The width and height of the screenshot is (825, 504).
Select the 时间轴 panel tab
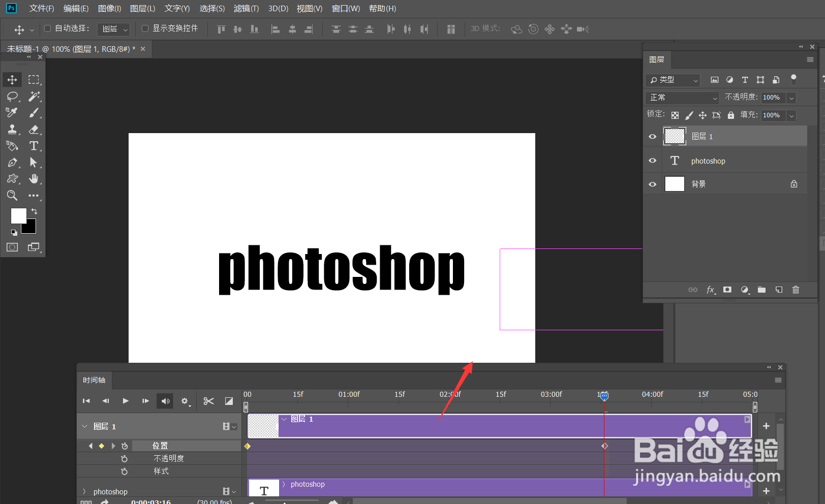[94, 380]
